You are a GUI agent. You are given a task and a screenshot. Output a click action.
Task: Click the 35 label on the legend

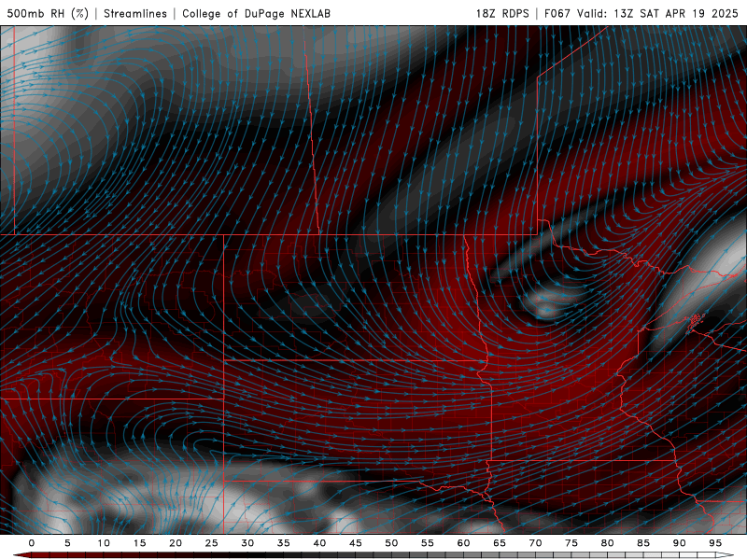pyautogui.click(x=284, y=543)
